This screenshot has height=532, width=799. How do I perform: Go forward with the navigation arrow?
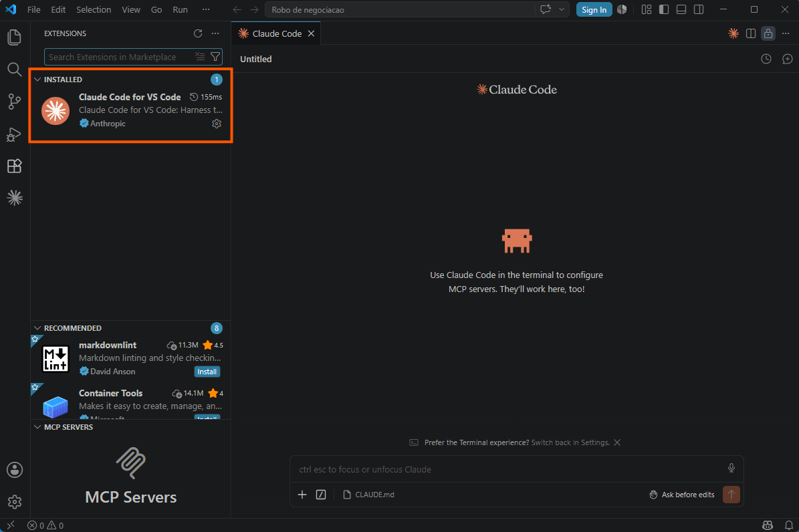tap(254, 9)
